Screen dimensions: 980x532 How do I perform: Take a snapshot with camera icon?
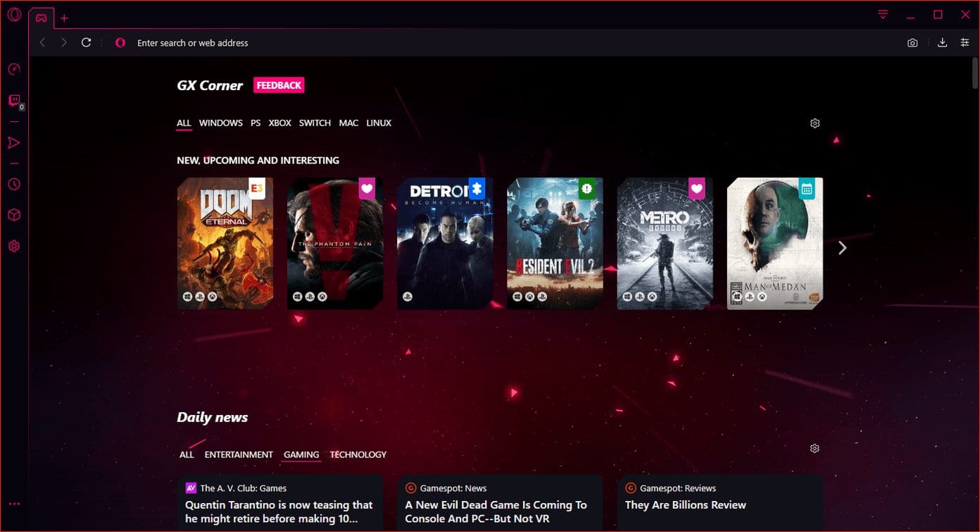(x=912, y=43)
